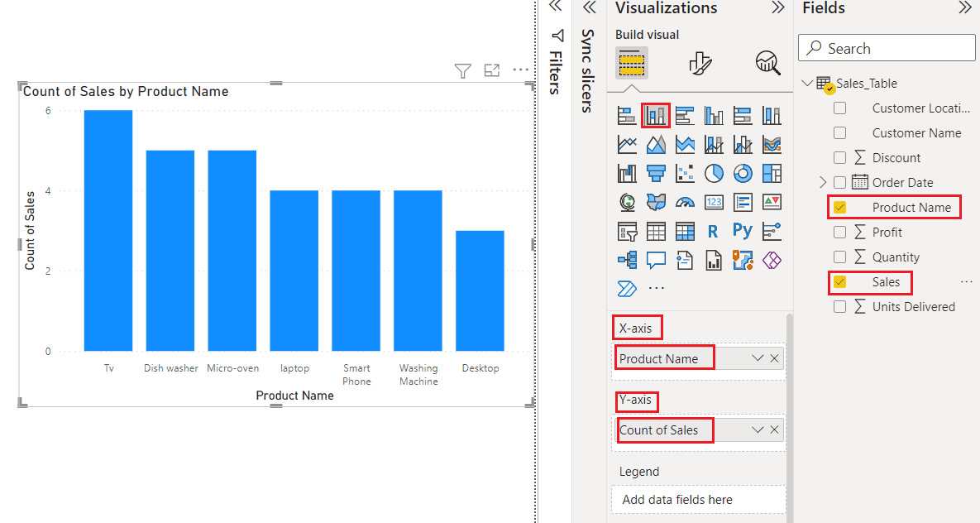Image resolution: width=980 pixels, height=523 pixels.
Task: Enable the Profit field checkbox
Action: click(840, 232)
